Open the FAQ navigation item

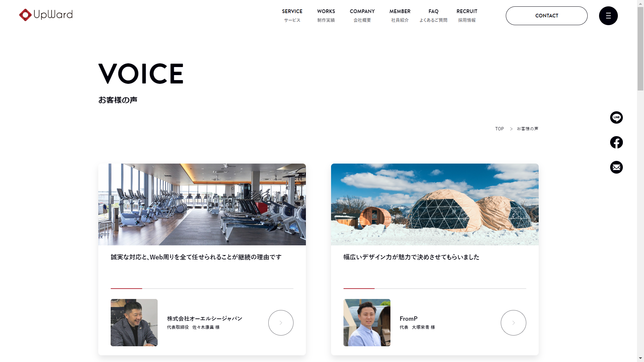pyautogui.click(x=433, y=15)
